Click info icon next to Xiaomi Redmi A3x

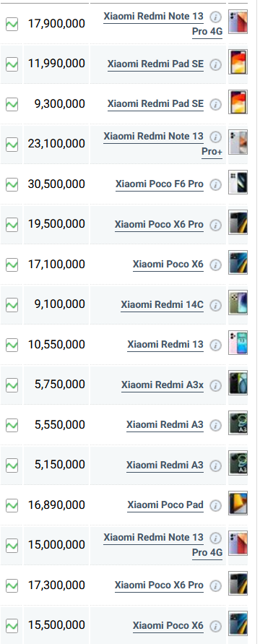coord(216,385)
